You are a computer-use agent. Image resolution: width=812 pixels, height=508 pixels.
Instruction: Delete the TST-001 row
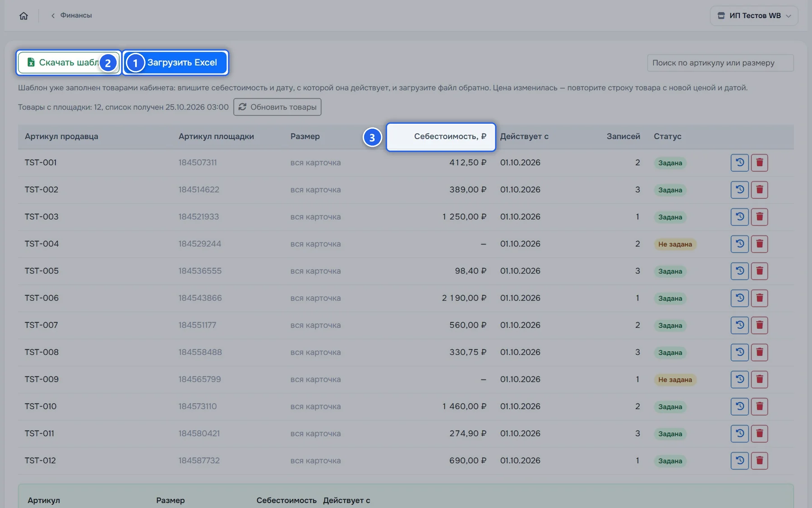pyautogui.click(x=760, y=163)
